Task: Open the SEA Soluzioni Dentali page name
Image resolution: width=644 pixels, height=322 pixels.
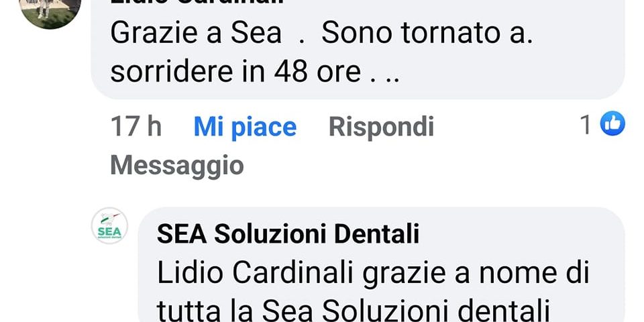Action: 288,233
